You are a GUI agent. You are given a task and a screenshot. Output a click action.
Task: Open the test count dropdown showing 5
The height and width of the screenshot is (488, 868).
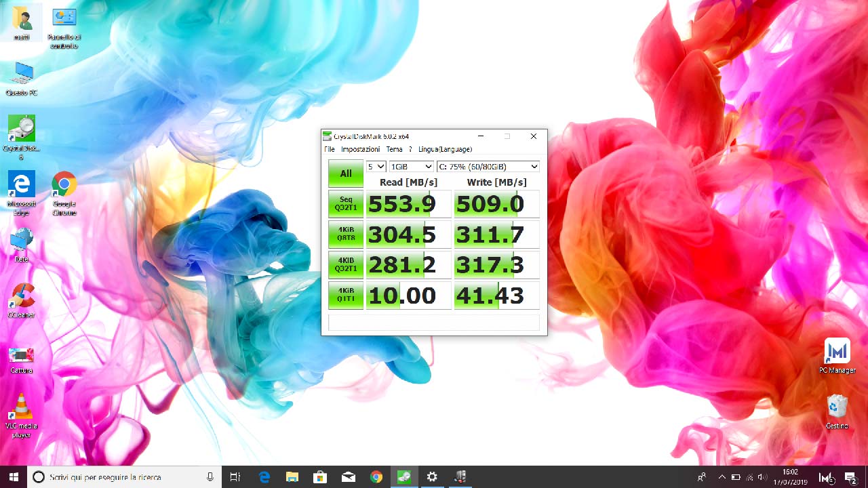[x=374, y=166]
